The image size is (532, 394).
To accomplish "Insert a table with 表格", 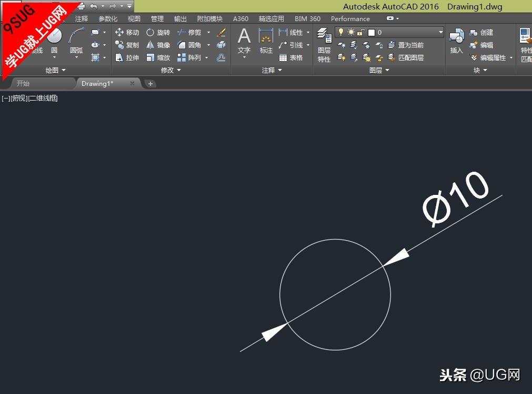I will [x=291, y=57].
